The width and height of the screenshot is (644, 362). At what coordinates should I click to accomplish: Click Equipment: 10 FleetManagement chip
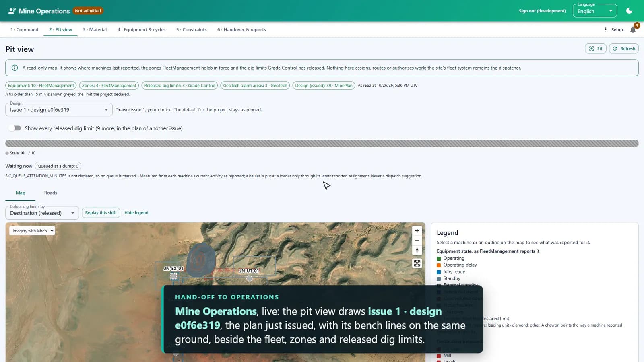coord(41,86)
